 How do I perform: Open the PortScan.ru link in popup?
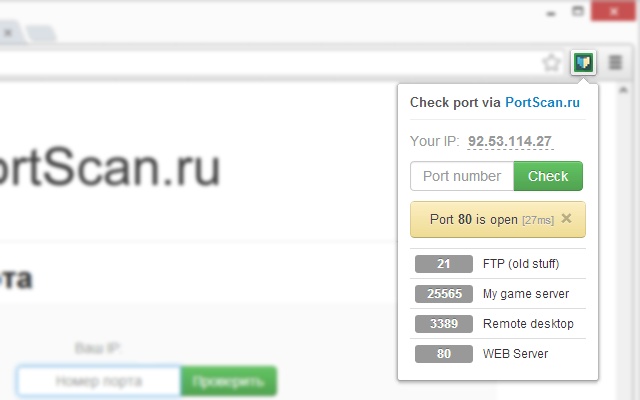click(542, 102)
